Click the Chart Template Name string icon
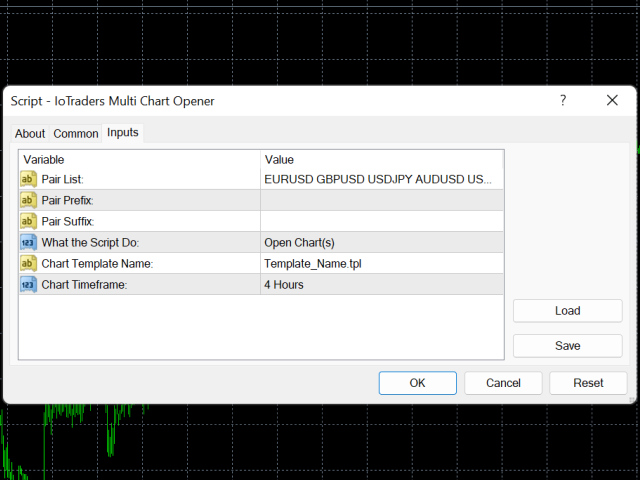The height and width of the screenshot is (480, 640). tap(28, 264)
